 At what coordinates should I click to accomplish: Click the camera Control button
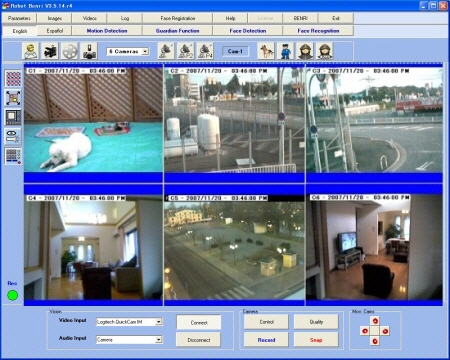coord(266,322)
